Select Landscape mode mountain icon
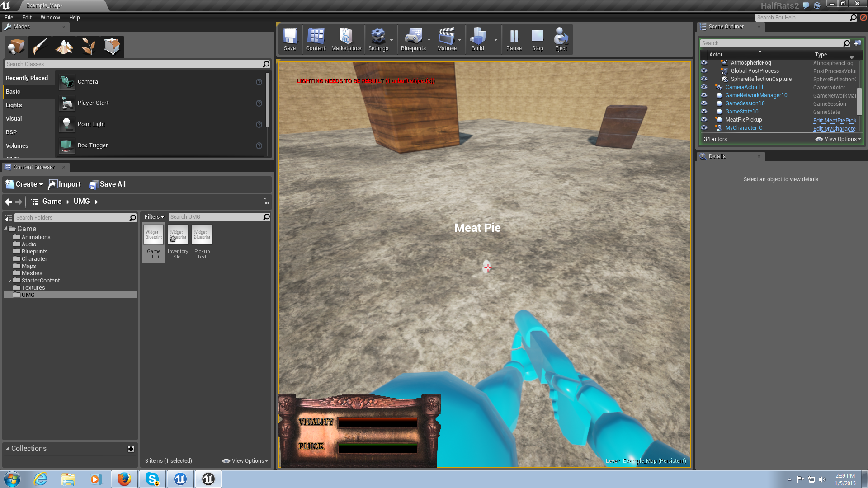The image size is (868, 488). tap(64, 47)
